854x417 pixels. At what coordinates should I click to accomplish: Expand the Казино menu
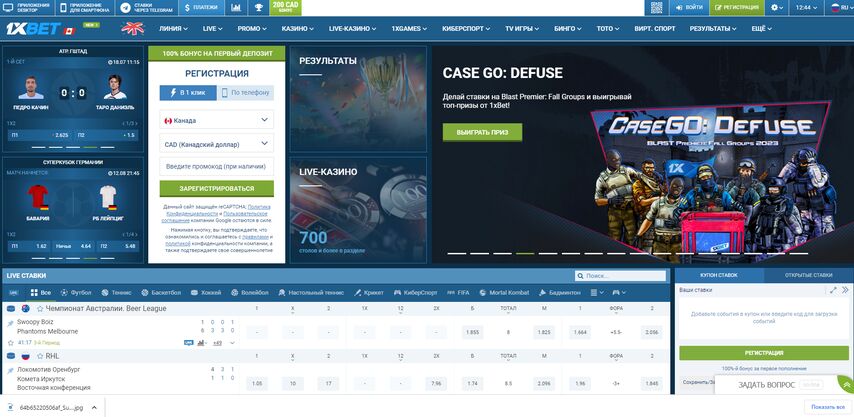tap(297, 29)
